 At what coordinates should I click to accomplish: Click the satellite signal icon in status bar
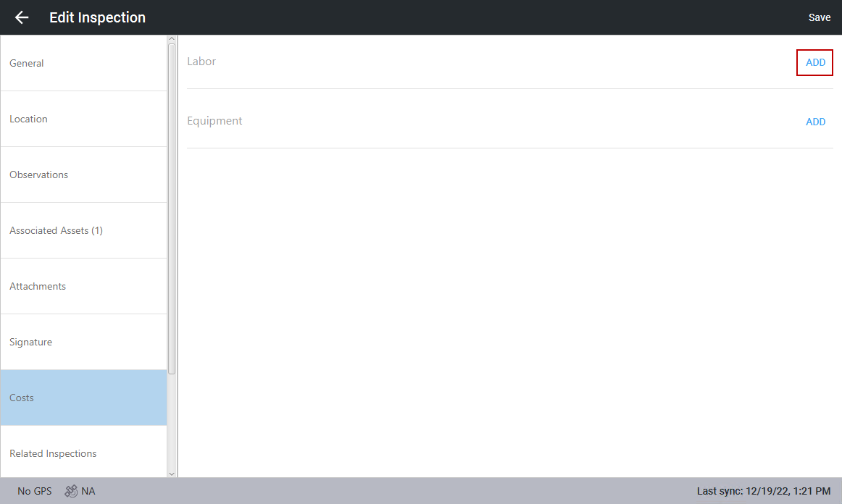point(71,491)
